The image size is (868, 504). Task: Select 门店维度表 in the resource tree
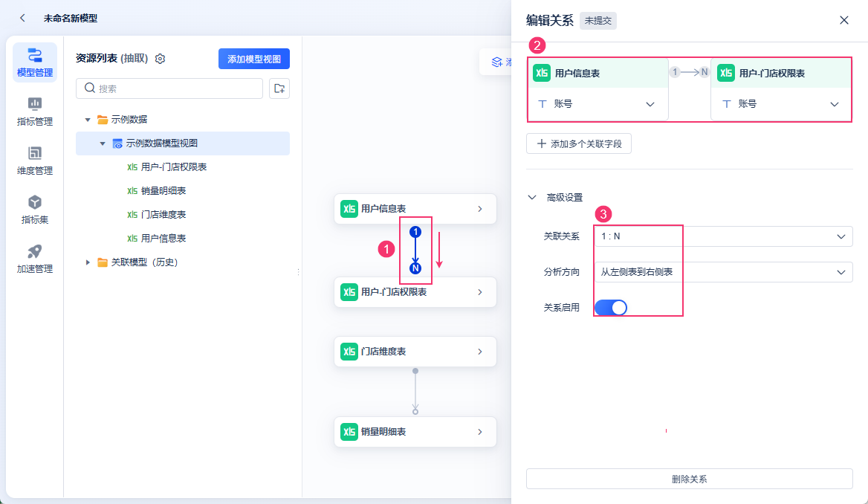[x=163, y=215]
